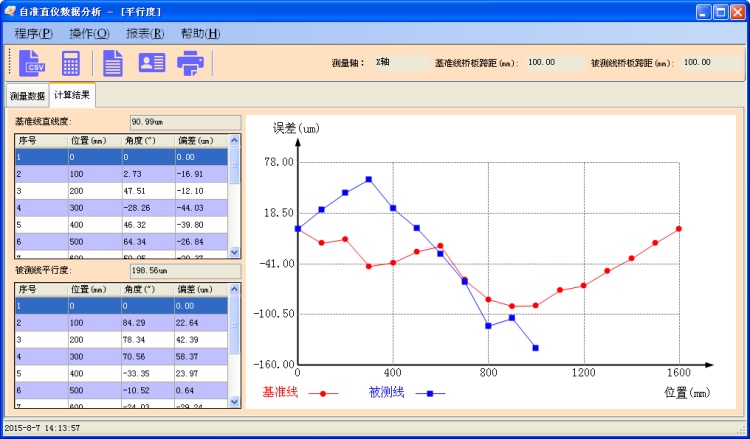The width and height of the screenshot is (750, 439).
Task: Print using the printer icon
Action: (x=190, y=63)
